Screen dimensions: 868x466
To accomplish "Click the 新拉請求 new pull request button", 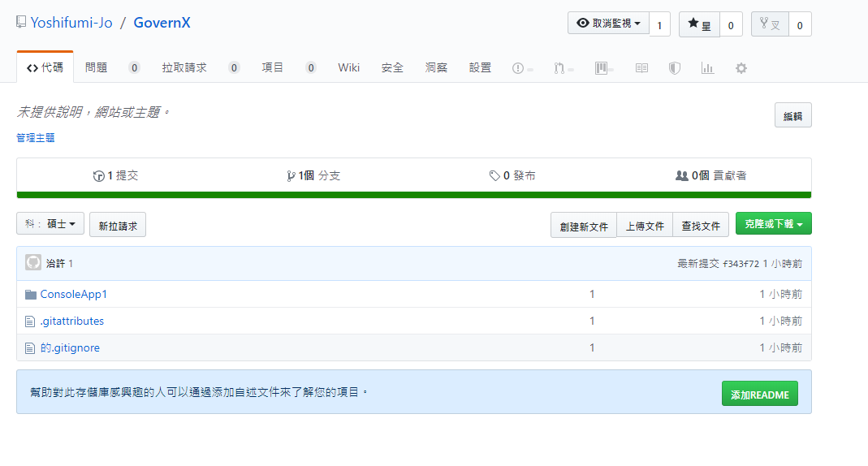I will [x=118, y=225].
